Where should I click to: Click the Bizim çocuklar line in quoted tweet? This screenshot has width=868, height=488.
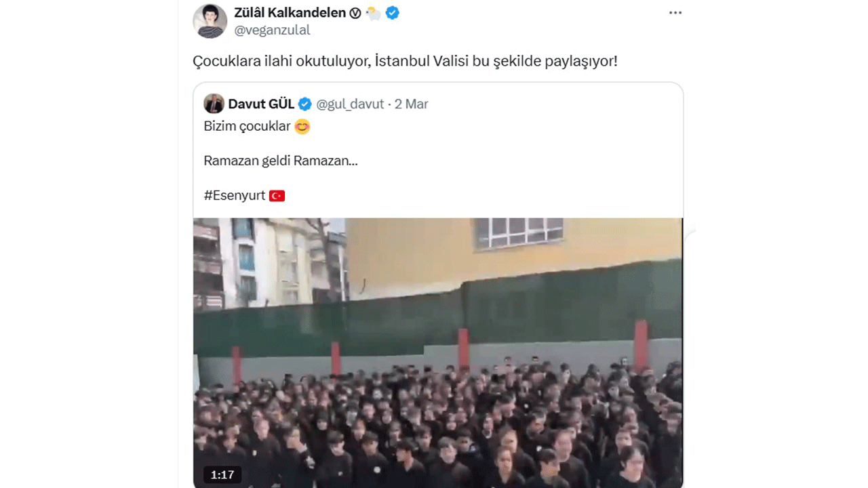247,127
